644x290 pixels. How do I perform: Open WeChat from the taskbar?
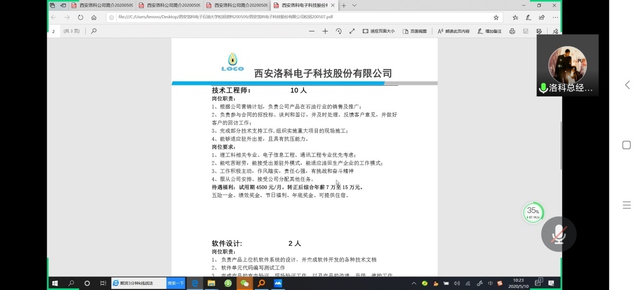point(245,283)
